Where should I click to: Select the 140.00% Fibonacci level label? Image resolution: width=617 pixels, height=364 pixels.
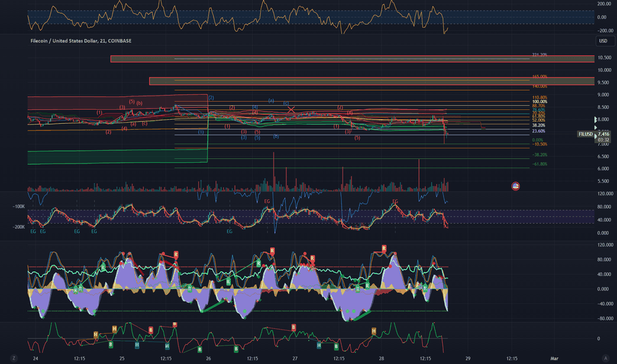click(x=540, y=86)
